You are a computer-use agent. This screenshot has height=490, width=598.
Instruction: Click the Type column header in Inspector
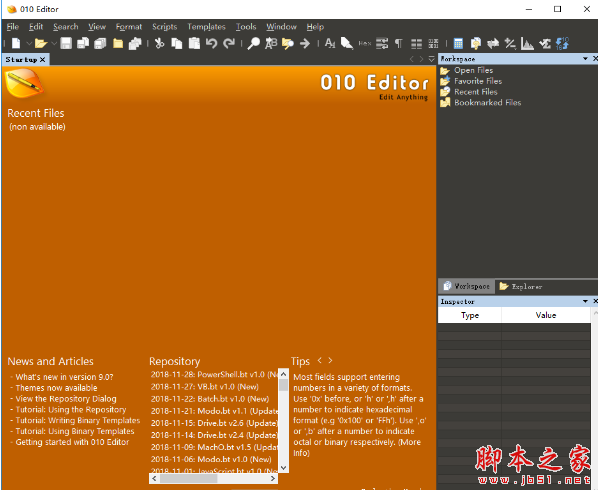[x=469, y=315]
